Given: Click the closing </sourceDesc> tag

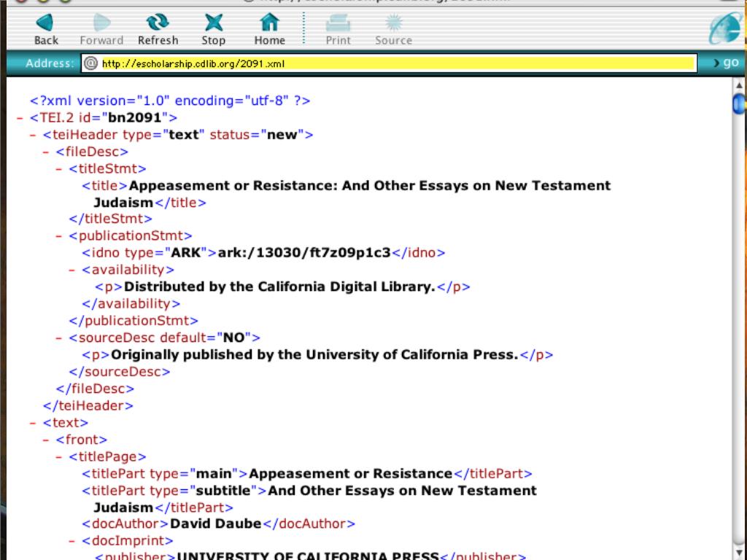Looking at the screenshot, I should [x=119, y=371].
